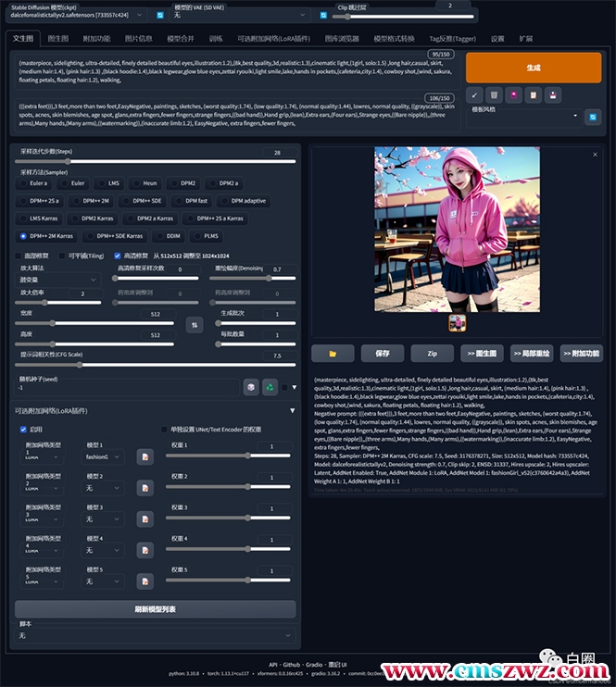Open the 模型合并 tab
The image size is (616, 687).
[180, 39]
